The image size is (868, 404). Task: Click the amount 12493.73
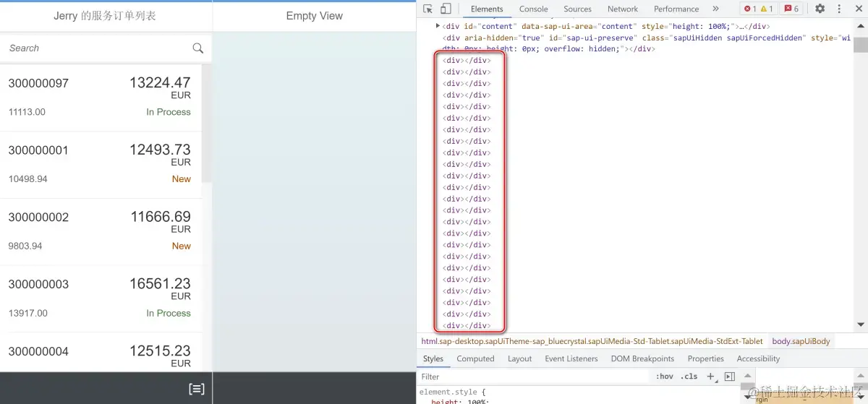tap(160, 150)
